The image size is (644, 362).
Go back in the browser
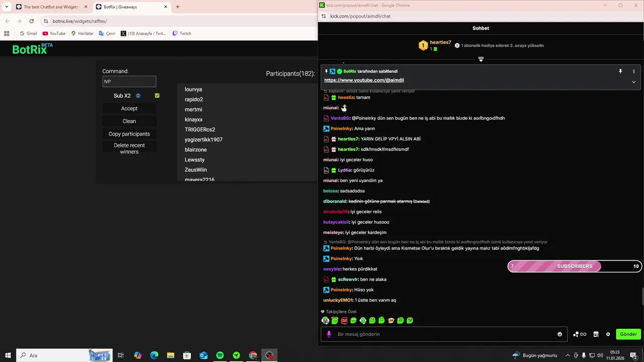coord(7,21)
